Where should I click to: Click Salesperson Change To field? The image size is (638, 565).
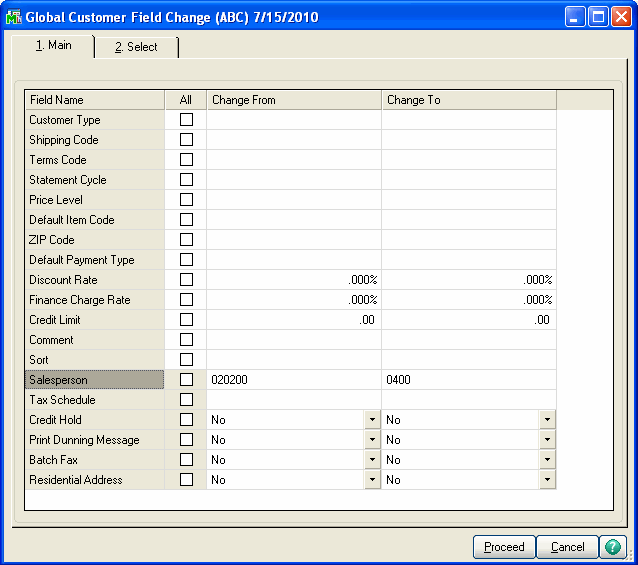467,380
